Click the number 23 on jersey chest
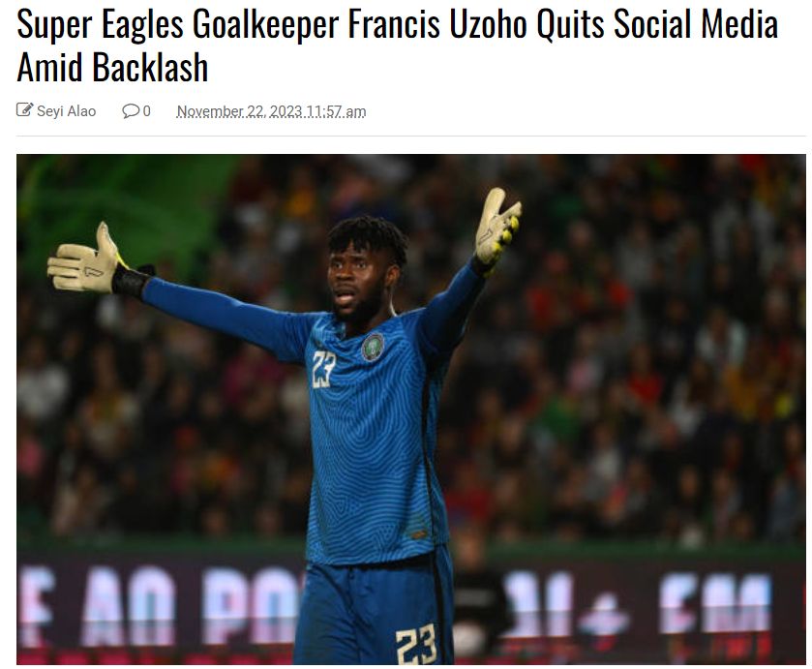 pos(324,369)
